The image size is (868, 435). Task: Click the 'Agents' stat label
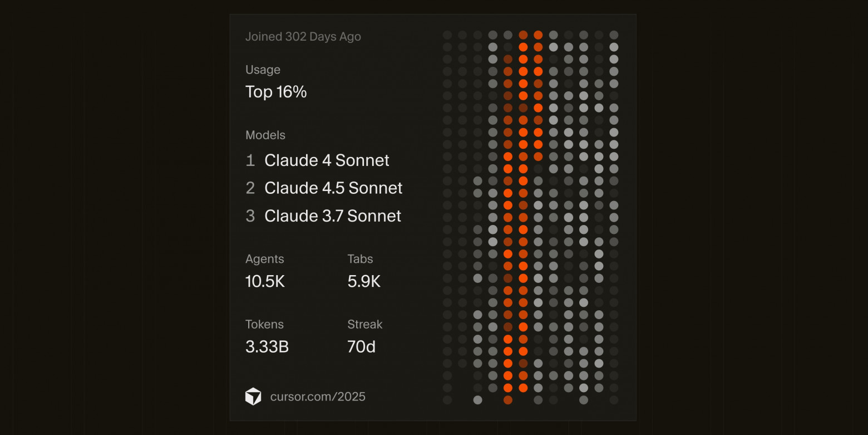265,259
